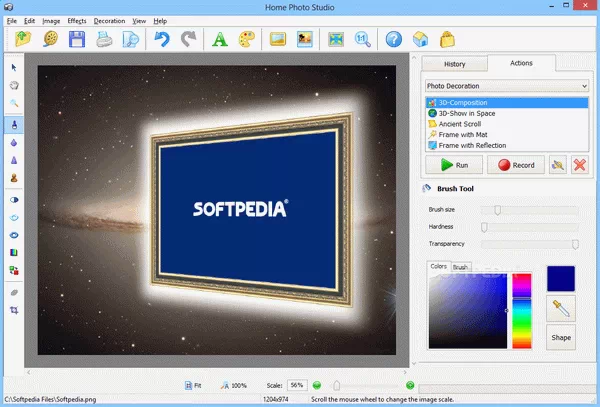Screen dimensions: 600x407
Task: Open the Effects menu
Action: [x=77, y=20]
